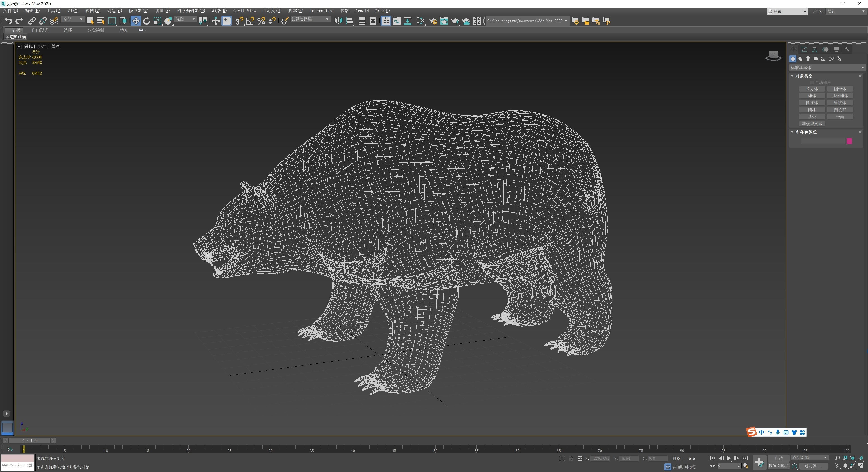Image resolution: width=868 pixels, height=472 pixels.
Task: Toggle the Window/Crossing selection mode
Action: pyautogui.click(x=123, y=21)
